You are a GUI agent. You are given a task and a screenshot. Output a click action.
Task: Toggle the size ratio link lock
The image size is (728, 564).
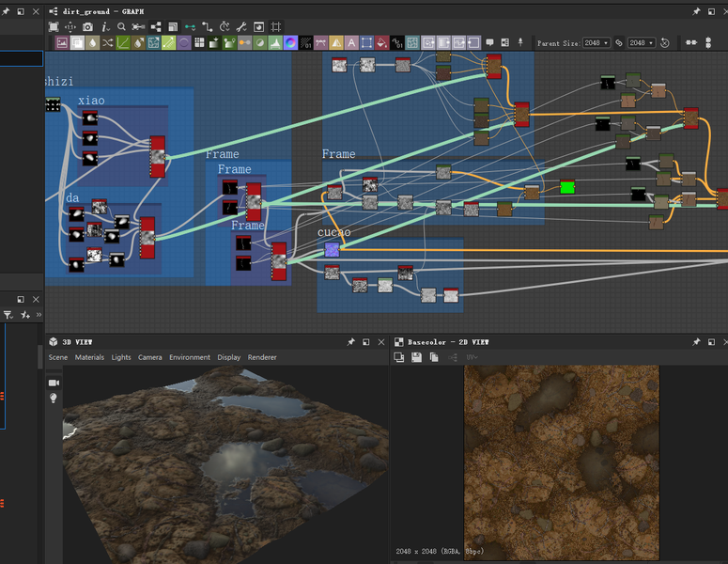619,42
